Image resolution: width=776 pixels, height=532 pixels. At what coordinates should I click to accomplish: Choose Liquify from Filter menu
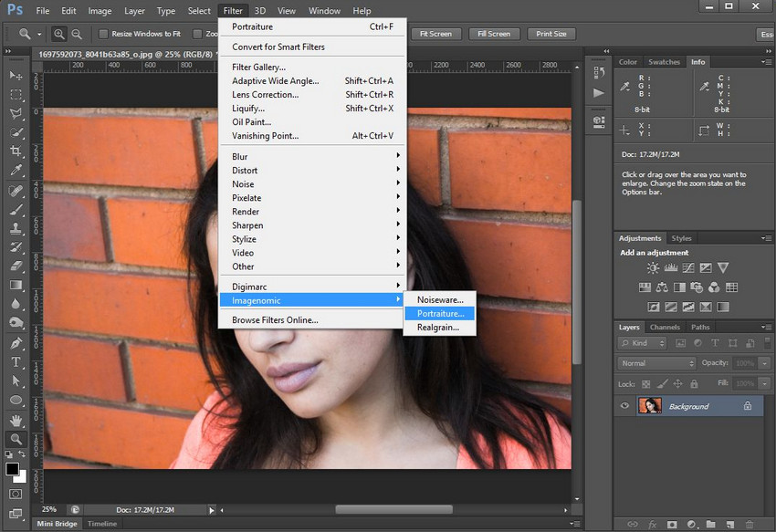[312, 109]
